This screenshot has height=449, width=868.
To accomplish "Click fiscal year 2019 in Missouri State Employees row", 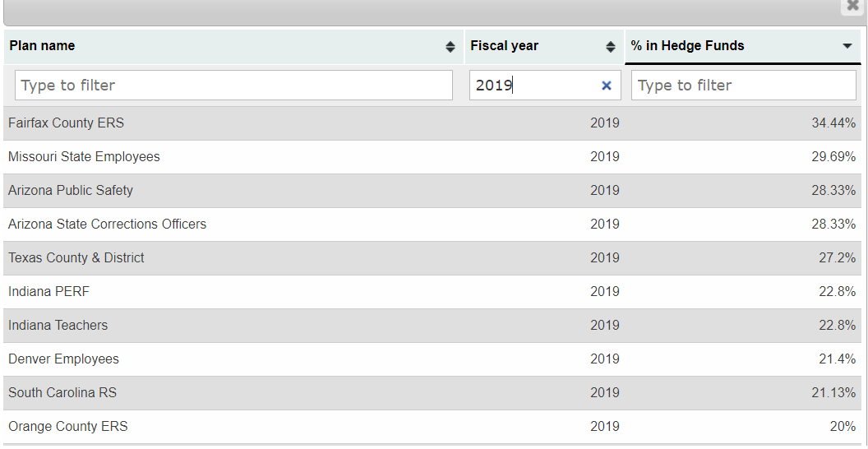I will click(605, 157).
